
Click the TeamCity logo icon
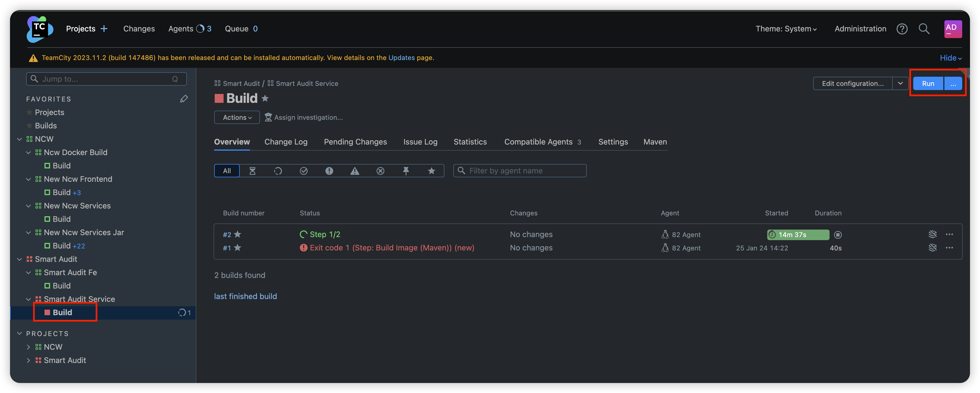[39, 29]
